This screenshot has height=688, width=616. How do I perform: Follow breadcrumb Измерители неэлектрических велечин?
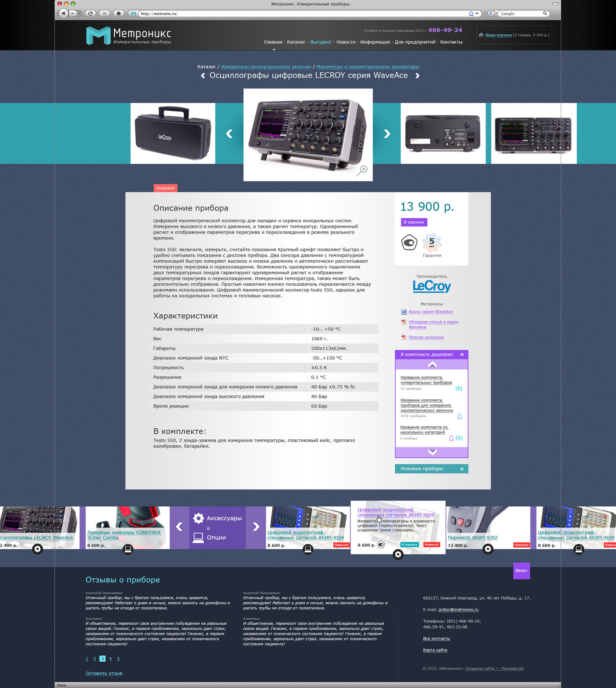(266, 67)
